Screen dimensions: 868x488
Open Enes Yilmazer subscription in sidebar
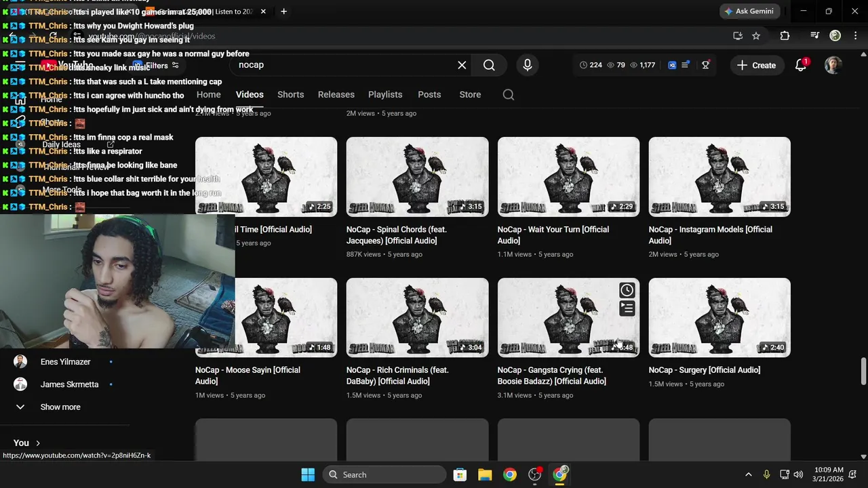(x=64, y=362)
